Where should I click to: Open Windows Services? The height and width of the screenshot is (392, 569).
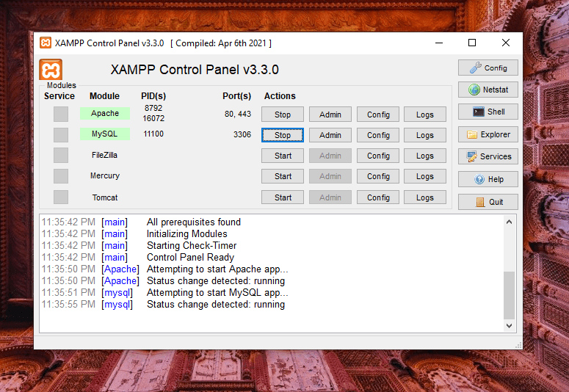[488, 156]
